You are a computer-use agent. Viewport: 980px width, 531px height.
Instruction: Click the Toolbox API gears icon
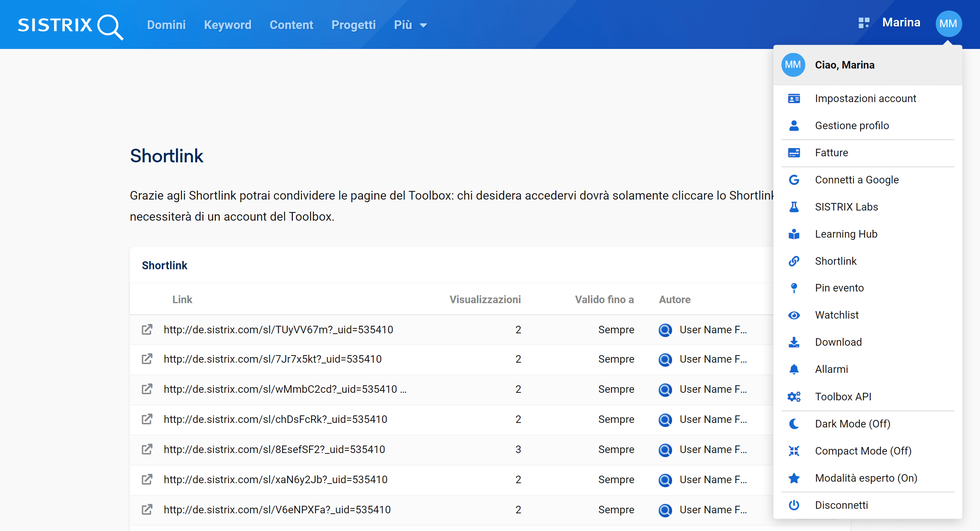click(794, 397)
